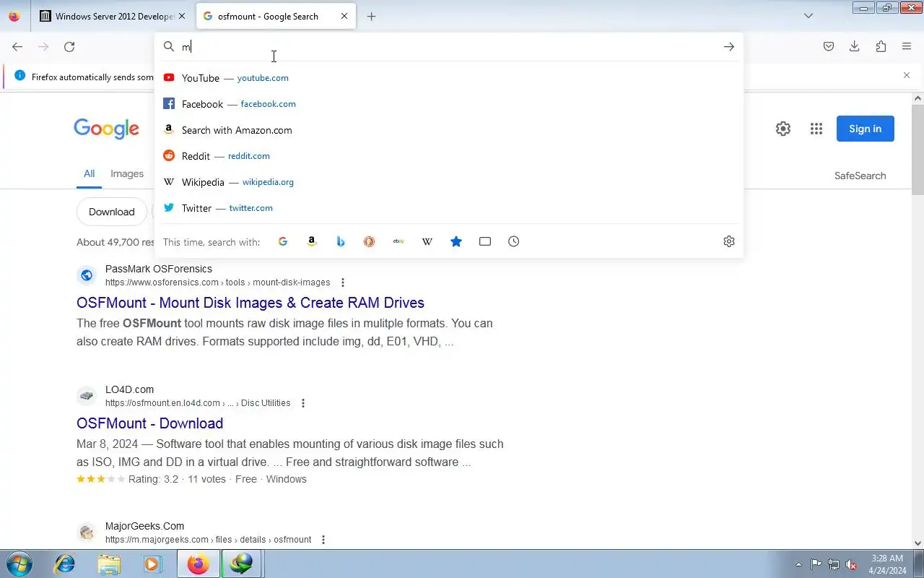Viewport: 924px width, 578px height.
Task: Select the osfmount - Google Search tab
Action: 276,16
